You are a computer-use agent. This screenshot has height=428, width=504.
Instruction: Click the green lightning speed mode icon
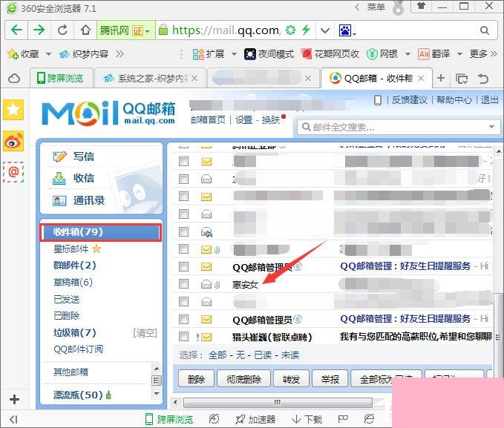click(x=306, y=30)
